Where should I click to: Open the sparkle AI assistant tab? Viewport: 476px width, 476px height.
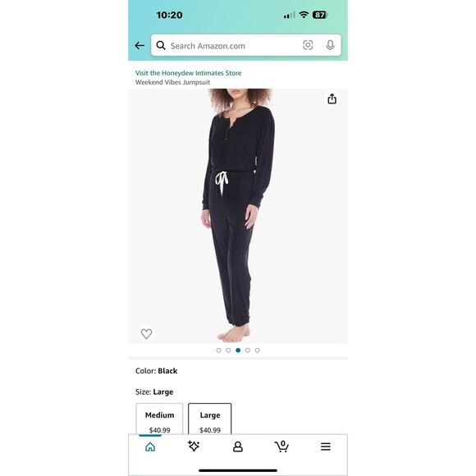[x=194, y=446]
